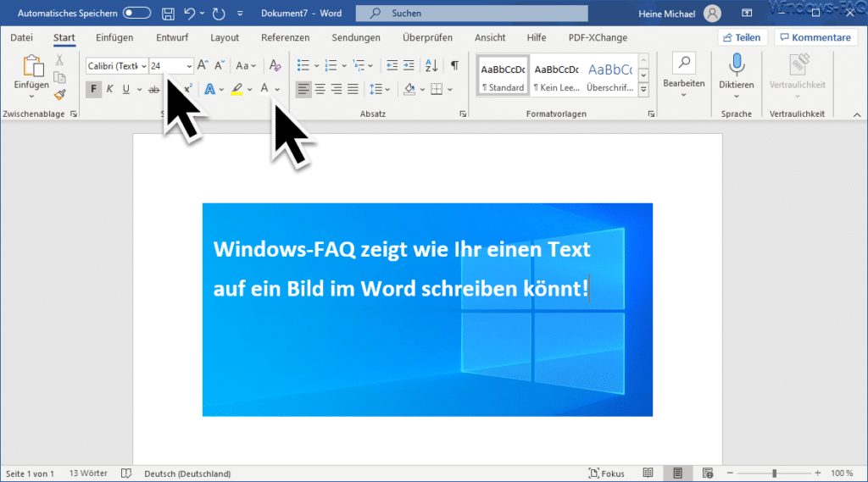Align text right

coord(337,89)
